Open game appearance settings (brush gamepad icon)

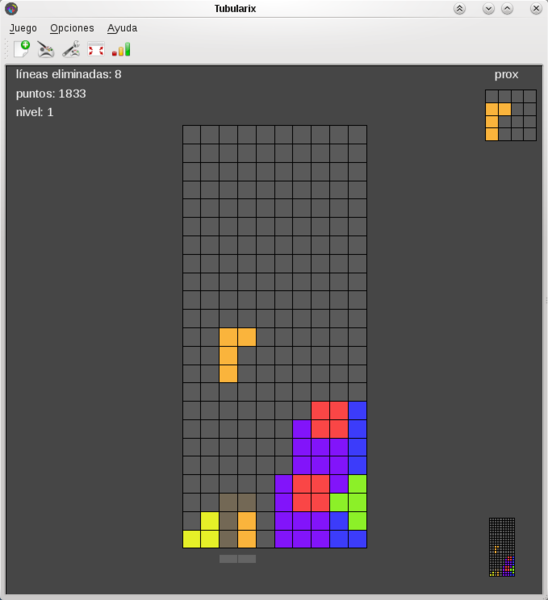[x=46, y=49]
